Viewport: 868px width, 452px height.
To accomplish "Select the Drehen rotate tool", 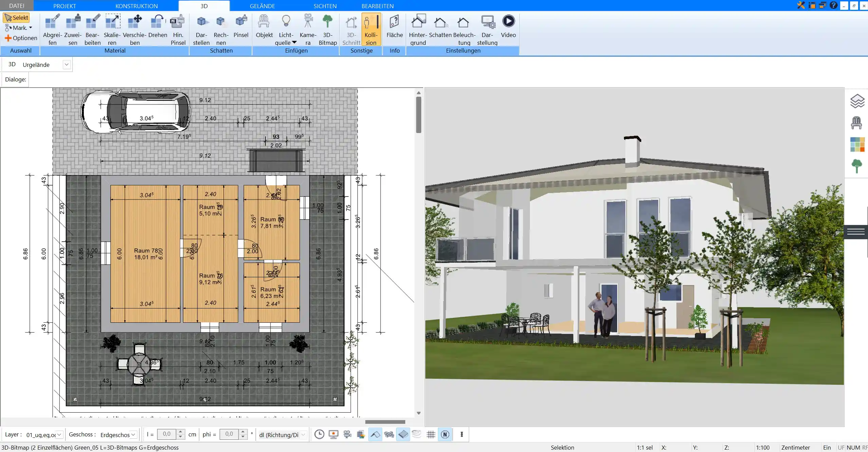I will pos(158,26).
